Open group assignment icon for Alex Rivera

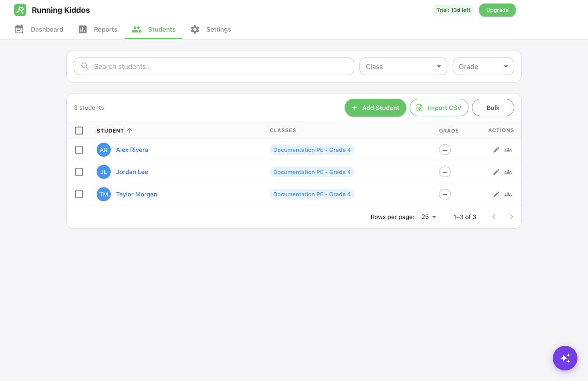(x=508, y=150)
